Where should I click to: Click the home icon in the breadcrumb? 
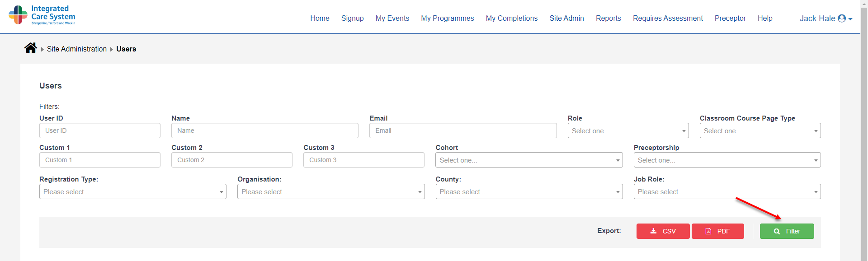tap(31, 48)
